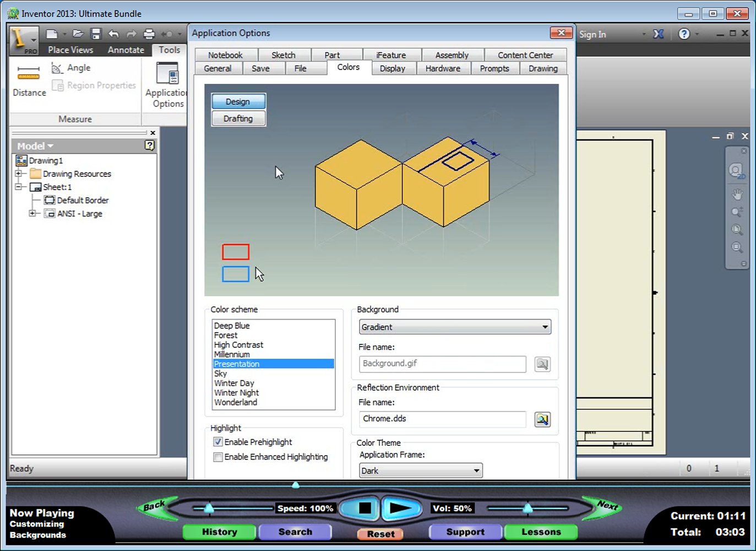
Task: Click the Redo arrow icon
Action: coord(131,34)
